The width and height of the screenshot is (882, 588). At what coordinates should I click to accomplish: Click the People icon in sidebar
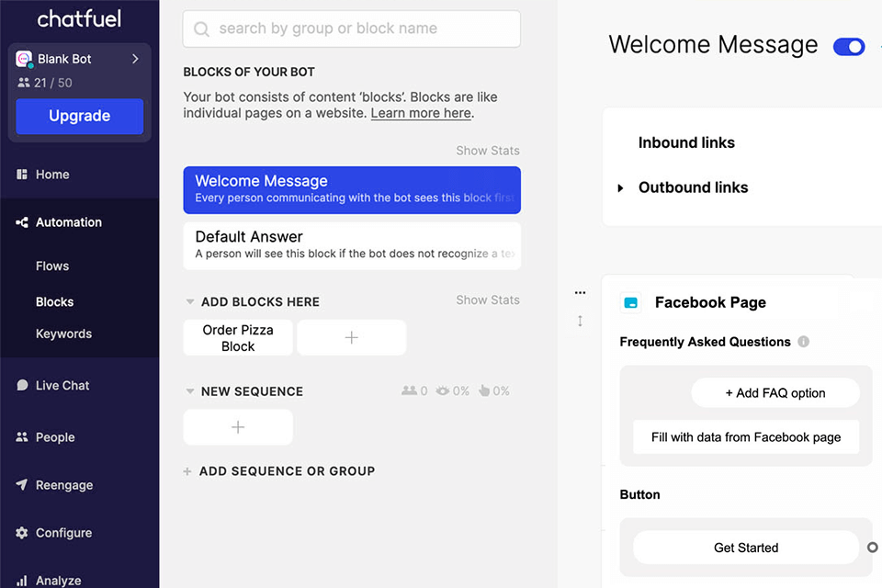coord(22,436)
